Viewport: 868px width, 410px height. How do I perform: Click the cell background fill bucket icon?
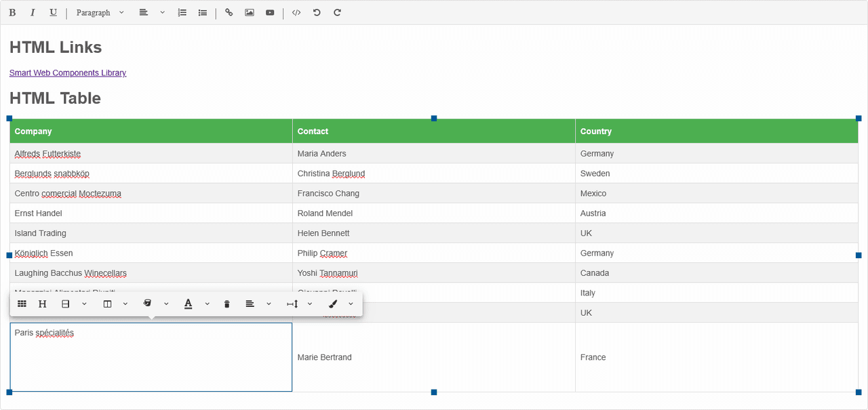(148, 304)
